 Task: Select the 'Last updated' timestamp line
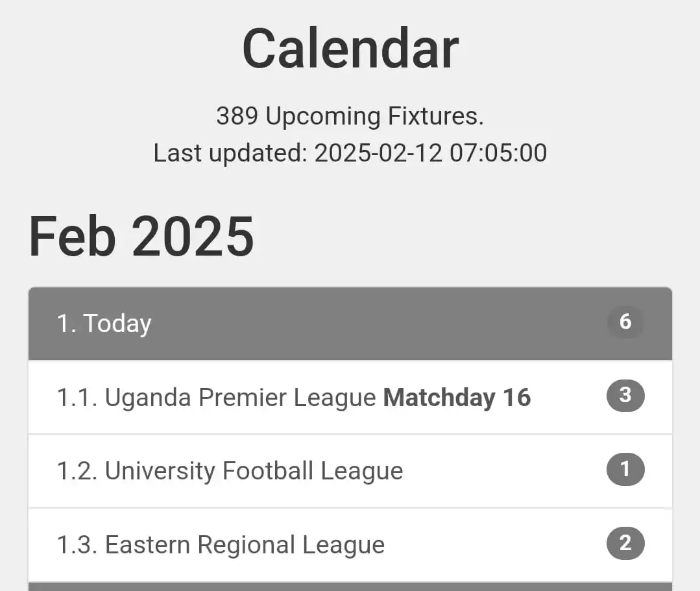[x=350, y=153]
